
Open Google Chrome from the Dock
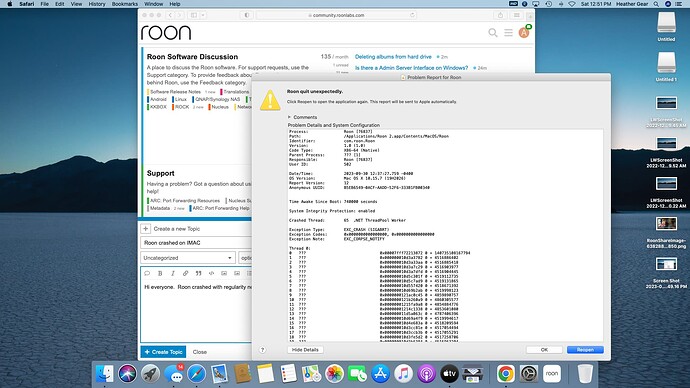(x=506, y=374)
